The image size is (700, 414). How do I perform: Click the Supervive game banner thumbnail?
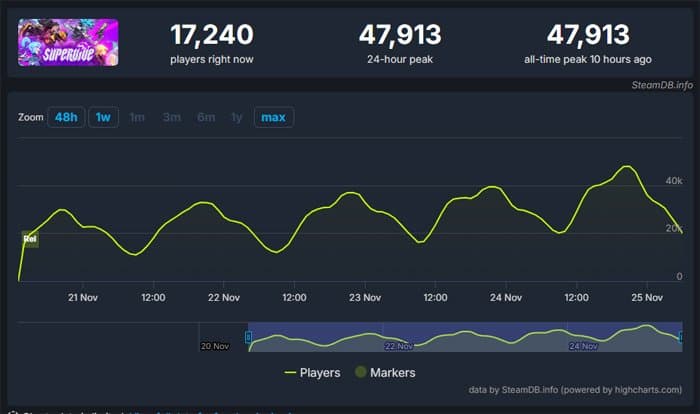tap(67, 42)
